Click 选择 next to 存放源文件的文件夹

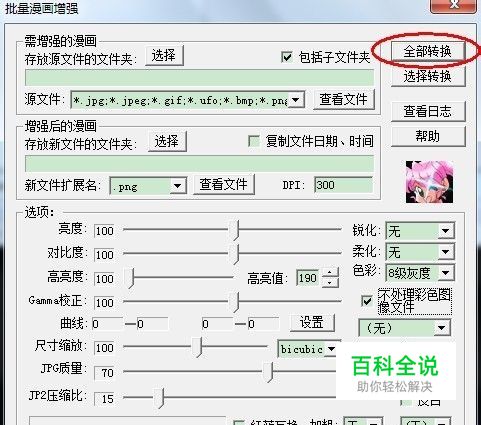click(x=164, y=55)
